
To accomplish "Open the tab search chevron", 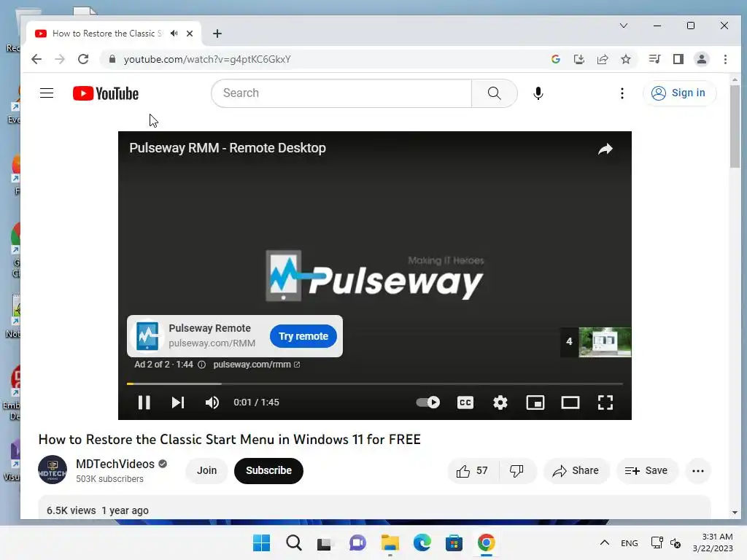I will (624, 26).
